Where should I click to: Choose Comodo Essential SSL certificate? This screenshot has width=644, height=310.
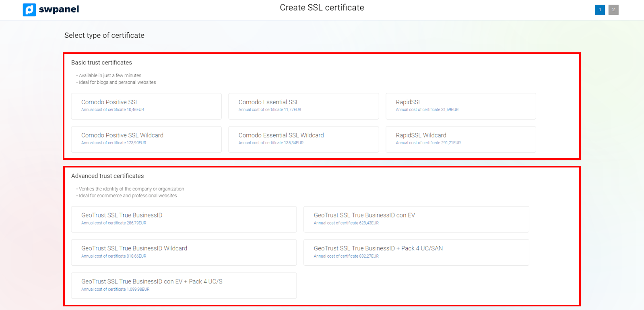(303, 106)
